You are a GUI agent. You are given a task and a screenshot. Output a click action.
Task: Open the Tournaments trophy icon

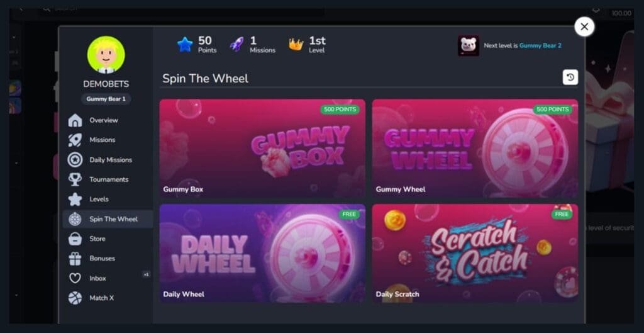pos(75,179)
